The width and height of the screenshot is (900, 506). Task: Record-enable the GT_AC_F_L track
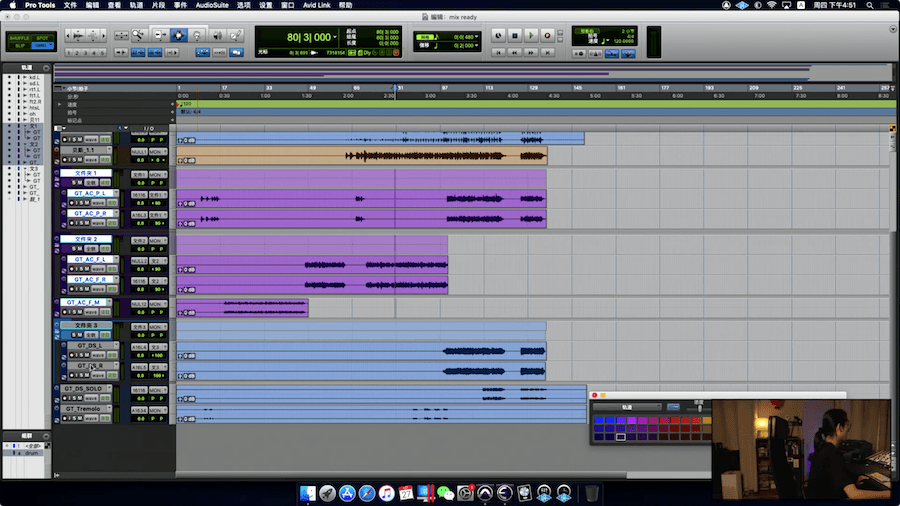coord(72,268)
